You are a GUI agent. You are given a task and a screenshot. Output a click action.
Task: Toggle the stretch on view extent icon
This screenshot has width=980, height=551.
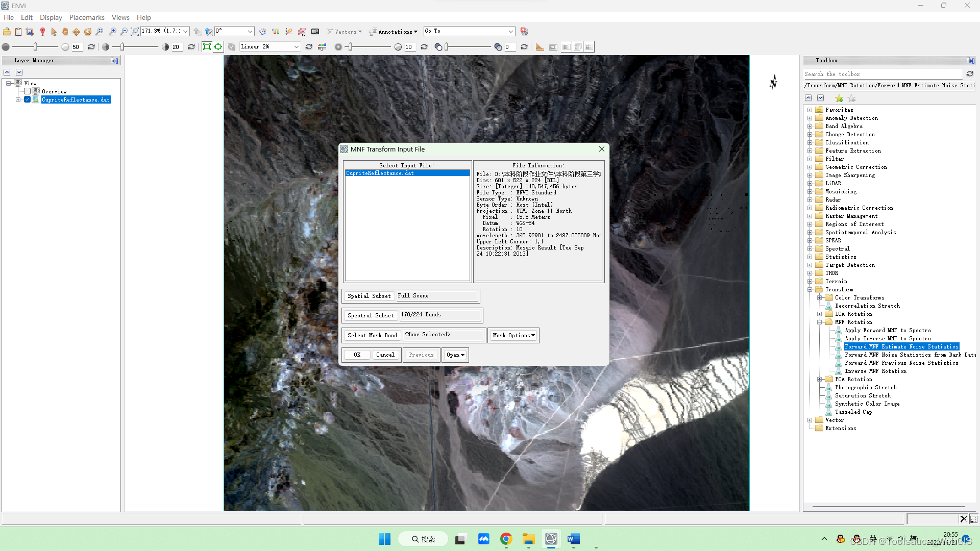coord(207,47)
